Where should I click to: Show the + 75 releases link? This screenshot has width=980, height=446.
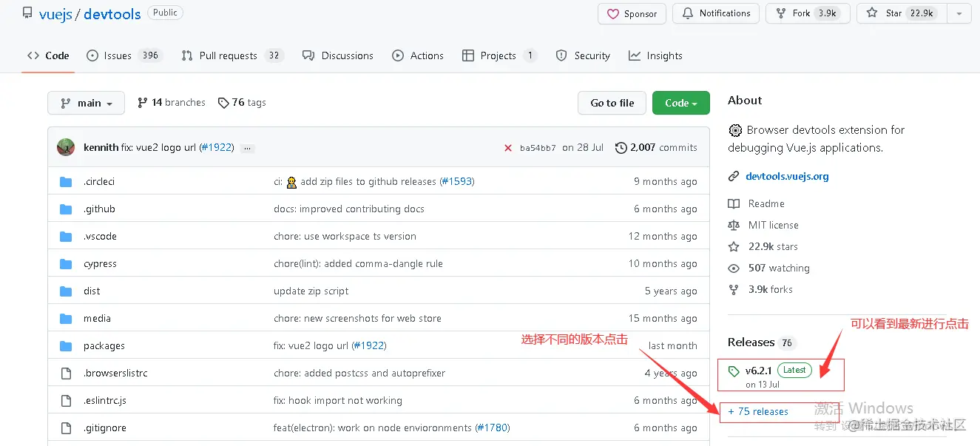click(758, 411)
